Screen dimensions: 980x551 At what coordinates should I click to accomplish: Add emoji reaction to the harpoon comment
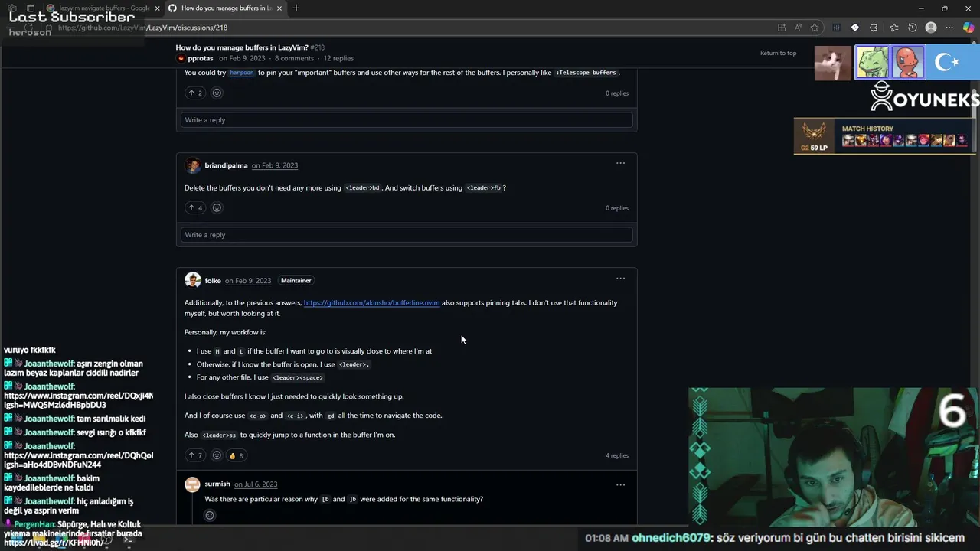click(x=217, y=93)
